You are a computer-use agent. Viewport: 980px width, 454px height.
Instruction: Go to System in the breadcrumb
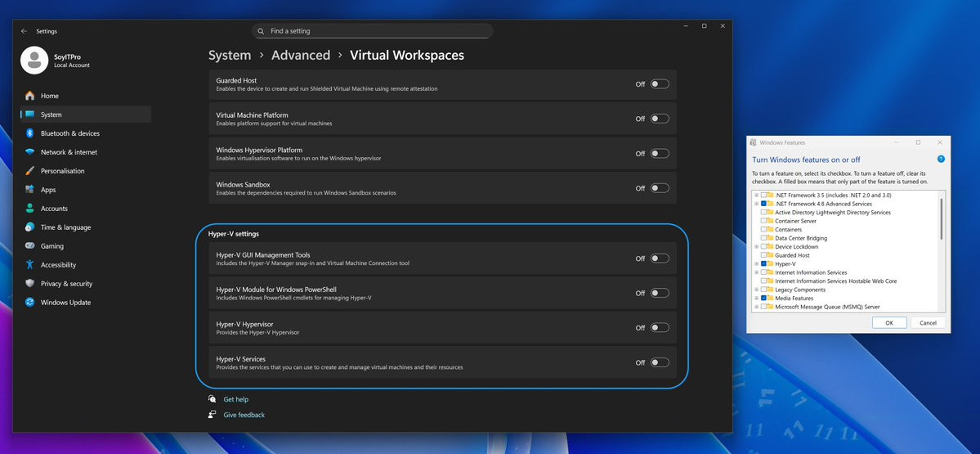point(230,55)
